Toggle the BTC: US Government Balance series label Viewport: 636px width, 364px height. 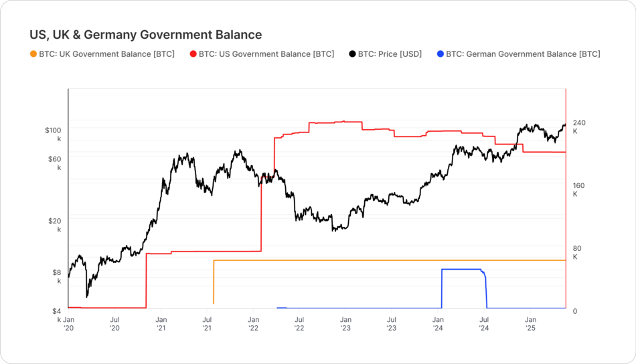266,54
